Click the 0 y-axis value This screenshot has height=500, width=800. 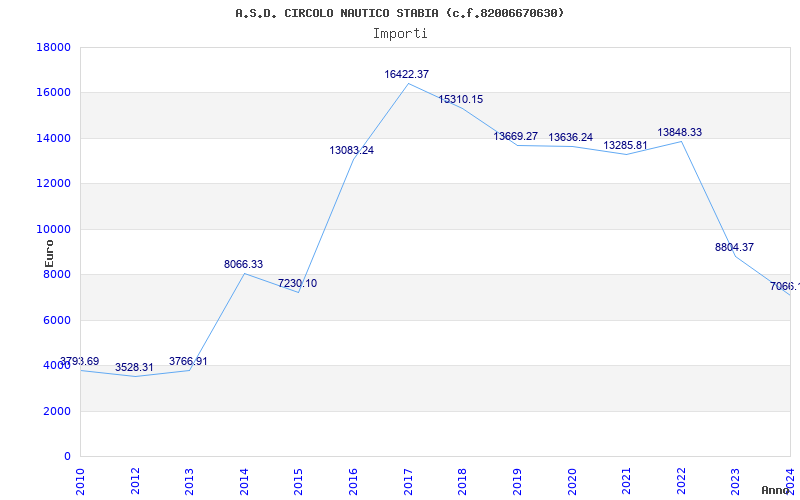click(67, 457)
